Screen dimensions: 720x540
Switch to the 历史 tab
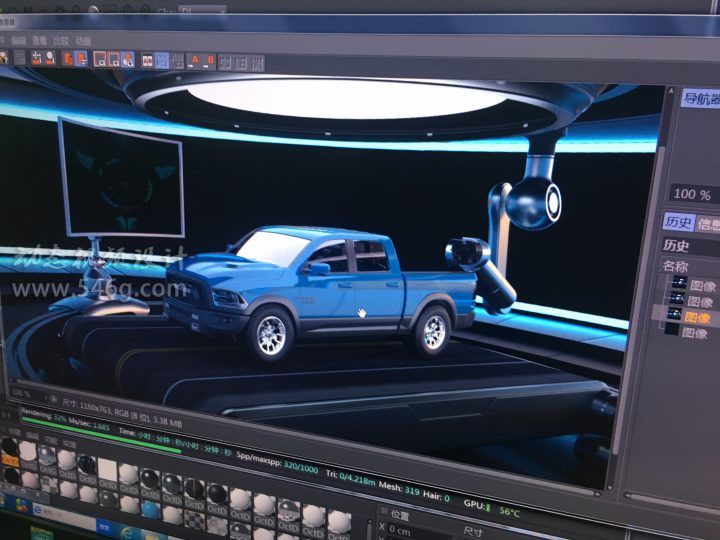pyautogui.click(x=678, y=222)
